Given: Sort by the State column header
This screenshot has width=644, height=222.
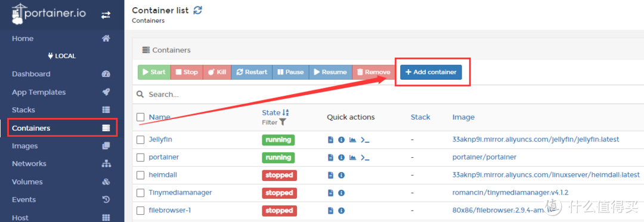Looking at the screenshot, I should [x=275, y=112].
